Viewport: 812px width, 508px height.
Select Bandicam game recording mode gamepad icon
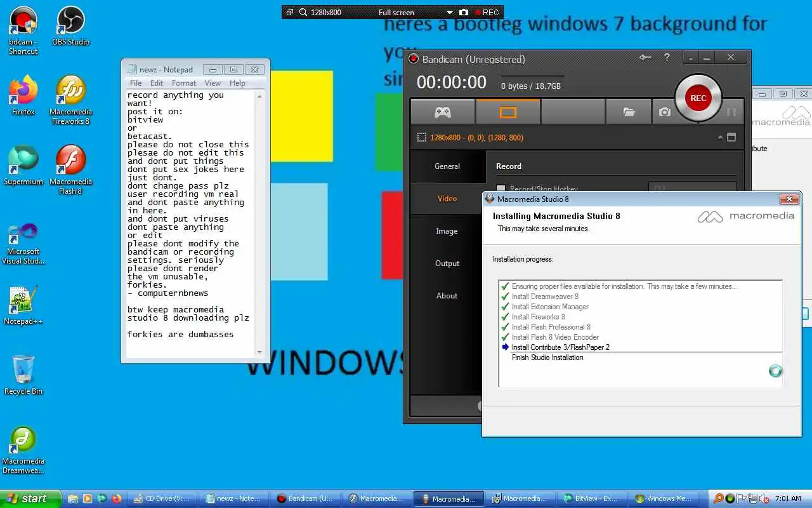pyautogui.click(x=442, y=112)
